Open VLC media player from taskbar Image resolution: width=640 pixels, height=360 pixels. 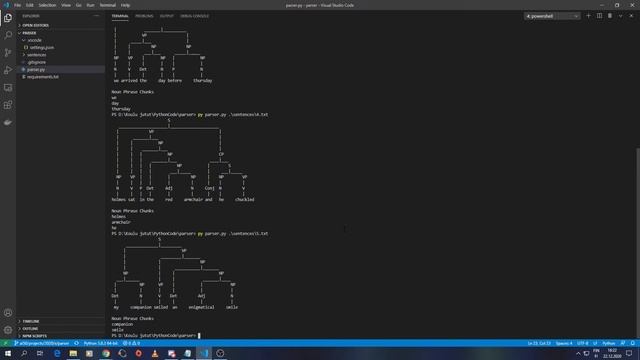coord(155,353)
